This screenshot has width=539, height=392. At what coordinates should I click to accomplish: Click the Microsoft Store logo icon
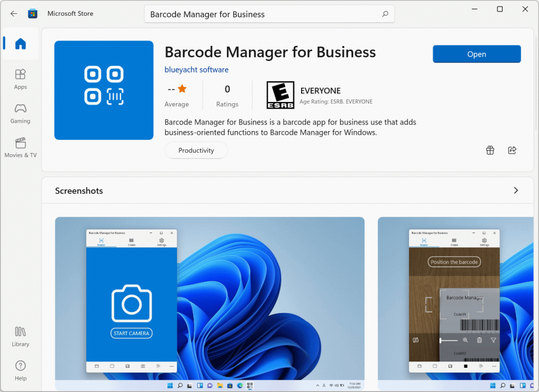33,14
